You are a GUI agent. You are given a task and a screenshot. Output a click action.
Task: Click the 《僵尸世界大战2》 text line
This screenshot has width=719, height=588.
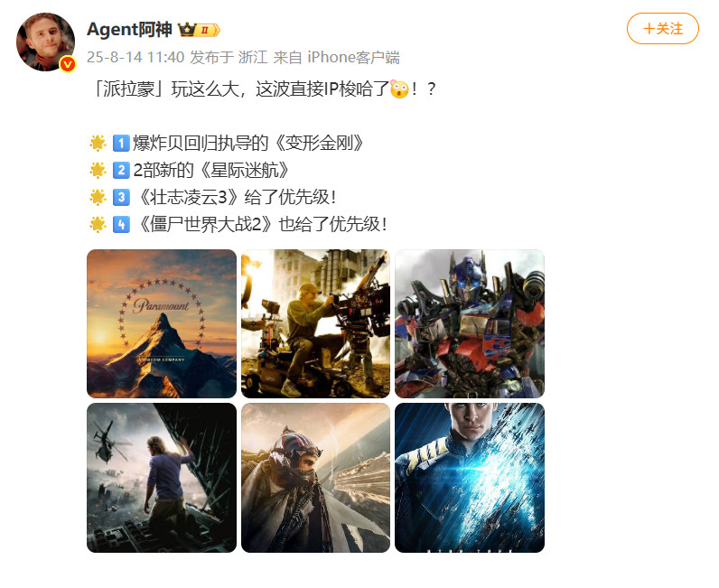click(x=262, y=224)
